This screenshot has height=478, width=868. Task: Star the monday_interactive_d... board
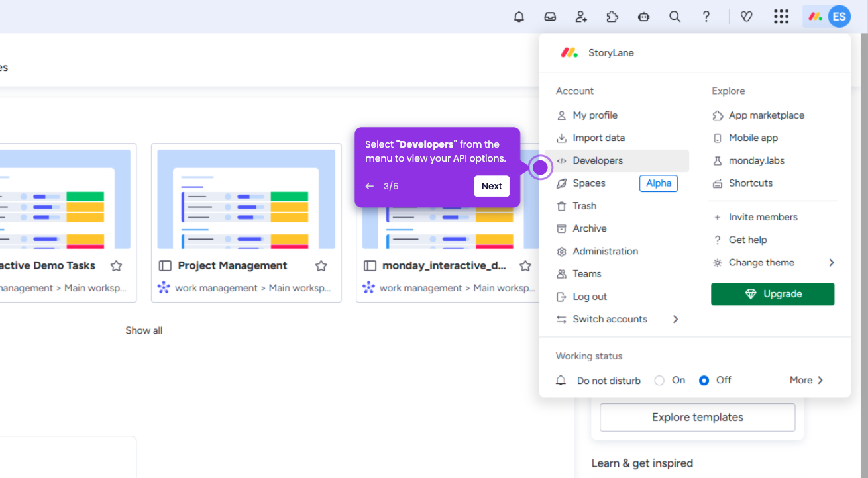pyautogui.click(x=525, y=266)
